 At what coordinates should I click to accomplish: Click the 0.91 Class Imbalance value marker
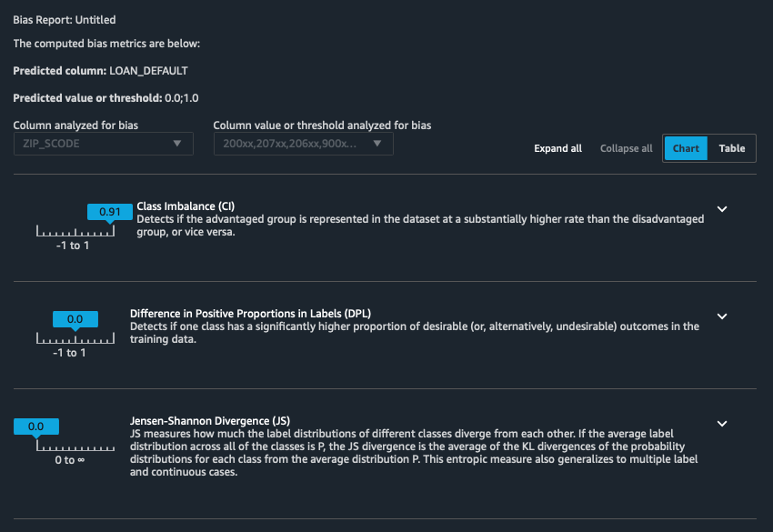click(109, 212)
